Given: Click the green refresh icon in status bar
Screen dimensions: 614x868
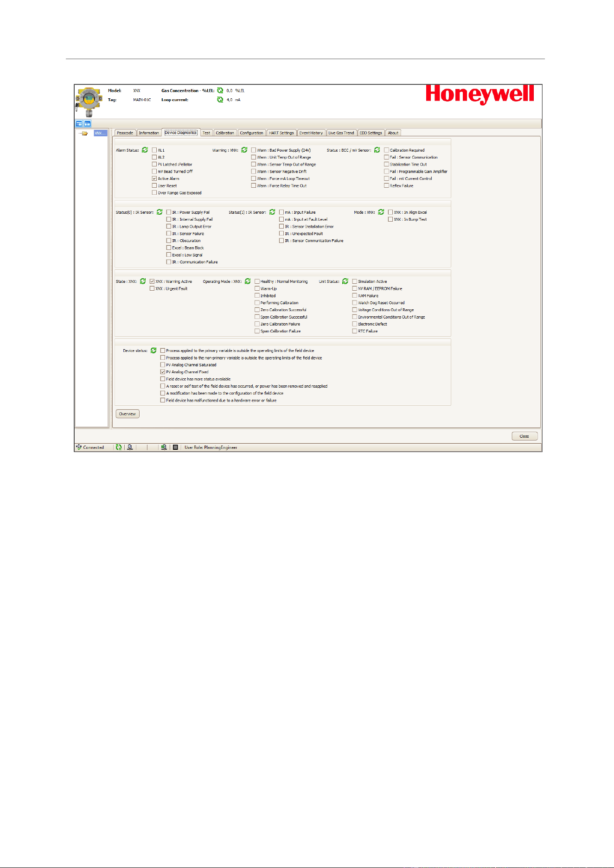Looking at the screenshot, I should click(x=119, y=447).
